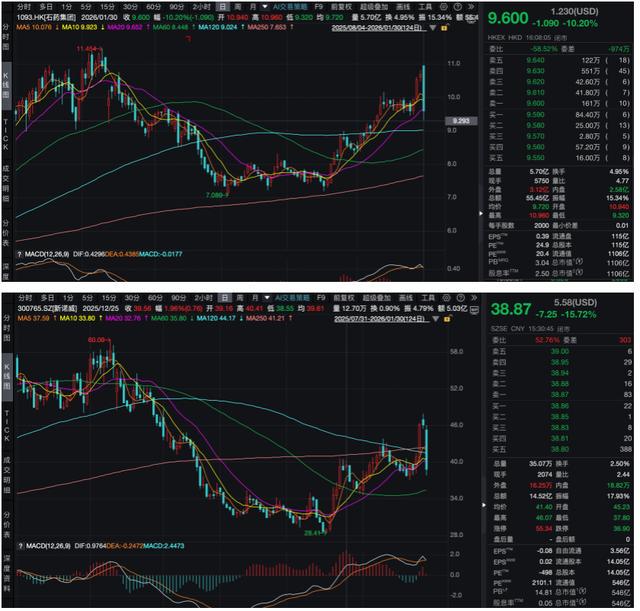
Task: Switch bottom chart to 60分 period
Action: pos(153,298)
